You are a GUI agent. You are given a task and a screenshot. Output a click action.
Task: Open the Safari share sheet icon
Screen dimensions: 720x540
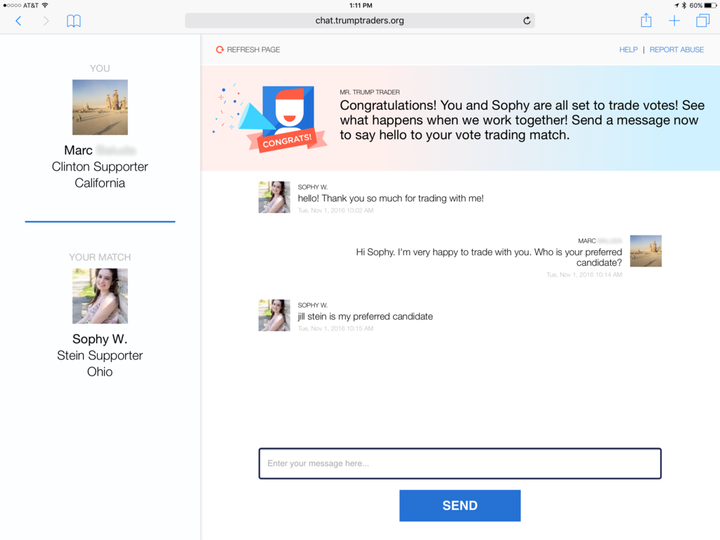coord(646,20)
